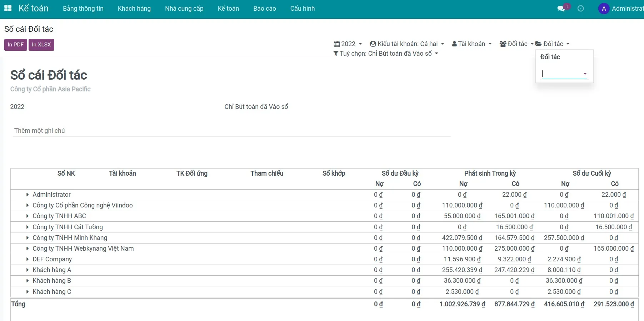Expand the Khách hàng A row

pyautogui.click(x=27, y=270)
